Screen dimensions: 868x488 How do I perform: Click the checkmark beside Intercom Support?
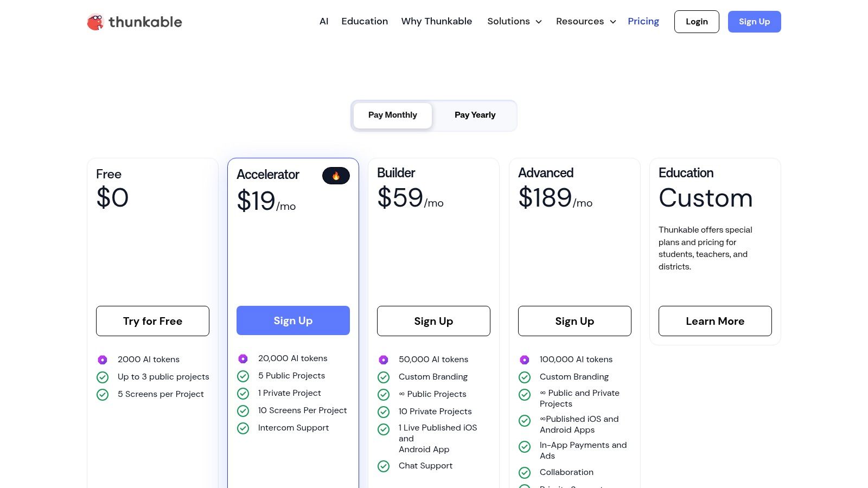[243, 428]
